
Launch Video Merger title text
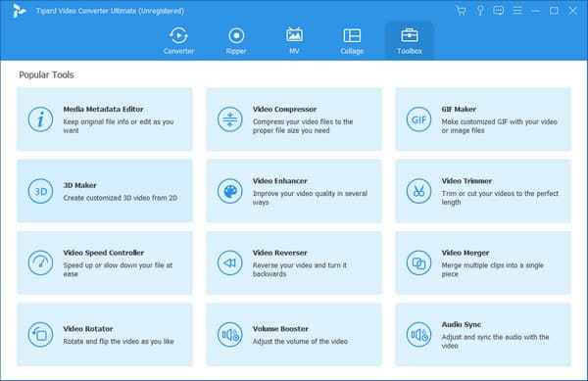click(465, 253)
